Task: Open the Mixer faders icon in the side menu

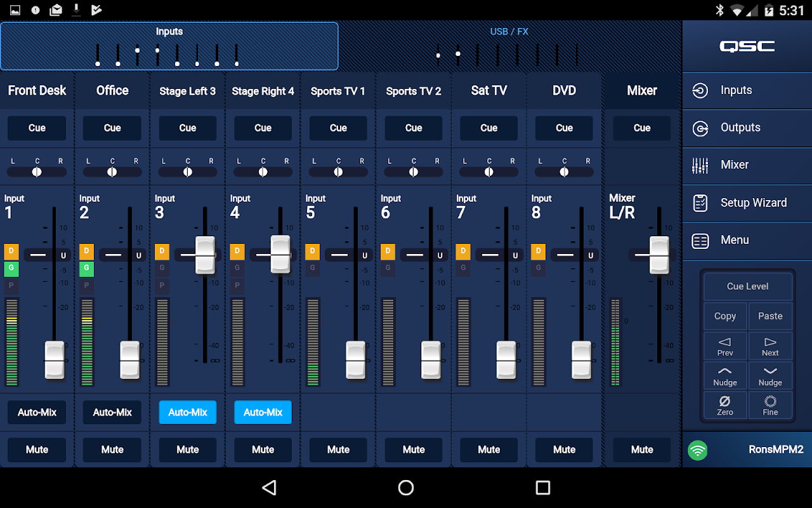Action: [700, 166]
